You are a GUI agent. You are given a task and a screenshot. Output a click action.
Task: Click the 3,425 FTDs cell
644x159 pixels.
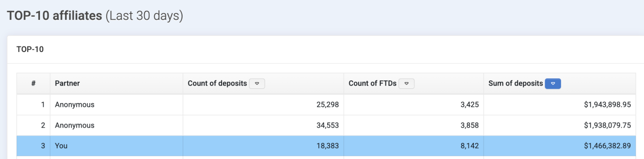point(469,105)
